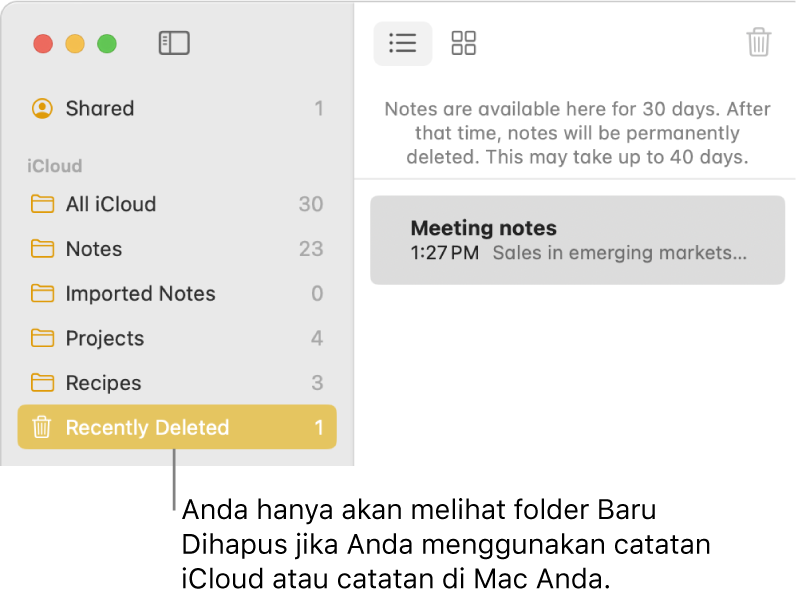Click the Recipes count 3

[317, 383]
